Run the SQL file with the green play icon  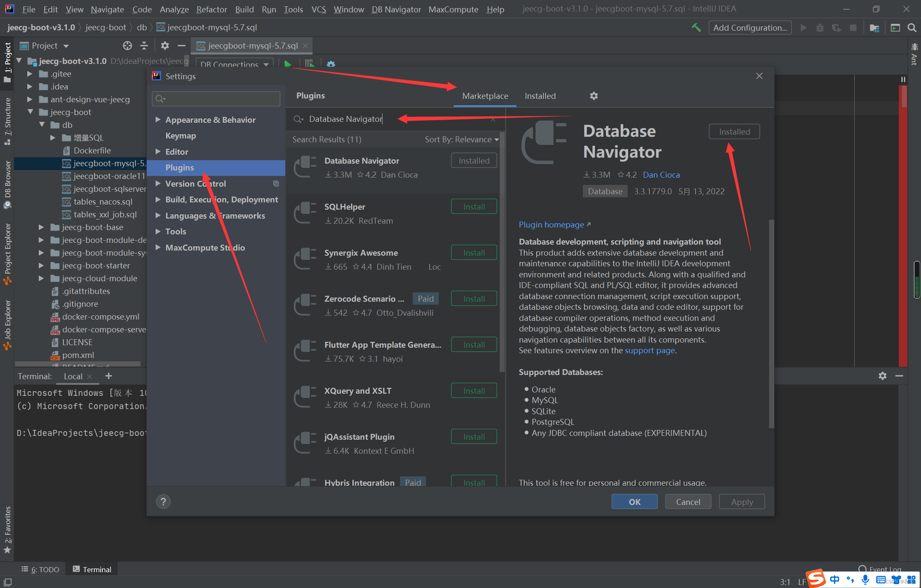click(x=288, y=64)
